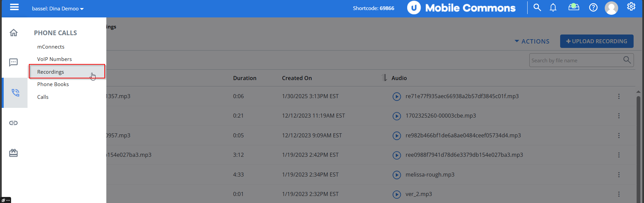This screenshot has height=203, width=644.
Task: Click the Mobile Commons logo
Action: (461, 8)
